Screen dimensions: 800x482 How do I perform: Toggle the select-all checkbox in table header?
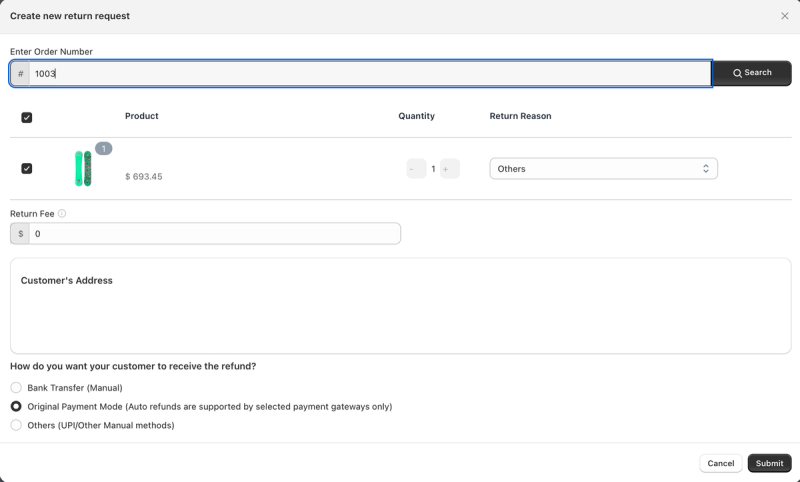(x=27, y=118)
